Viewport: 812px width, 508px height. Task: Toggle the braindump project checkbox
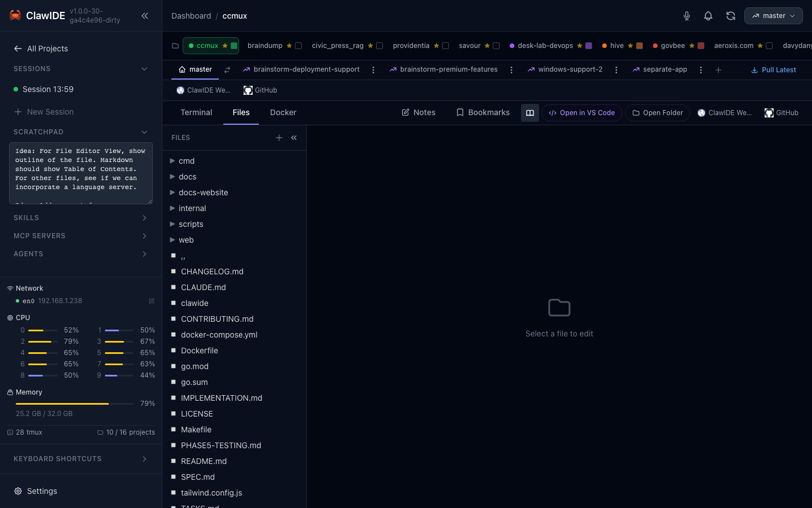[x=298, y=46]
